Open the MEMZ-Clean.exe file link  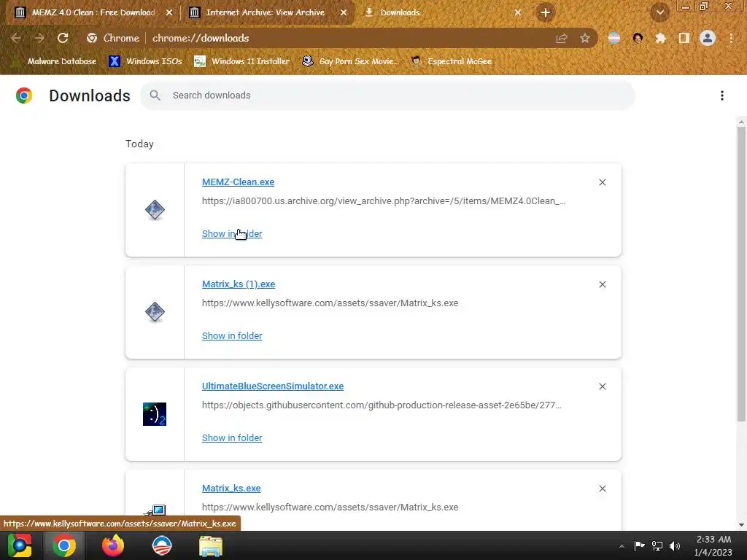239,182
